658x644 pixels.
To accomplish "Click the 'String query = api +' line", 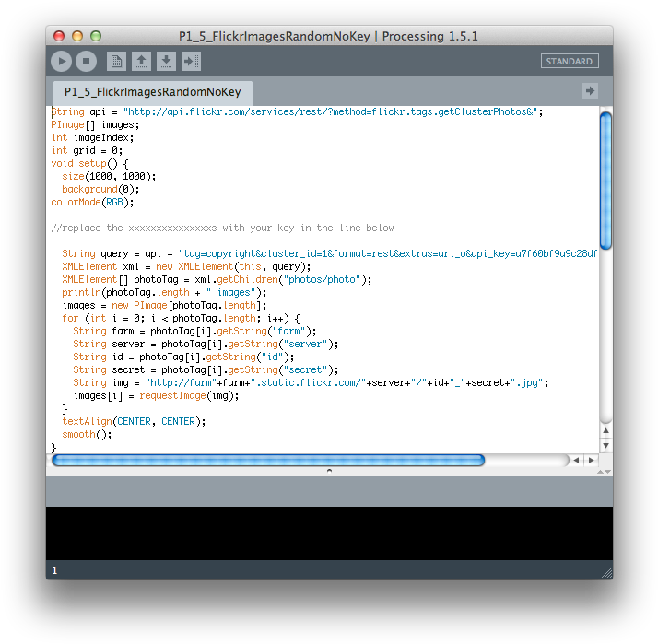I will [329, 254].
